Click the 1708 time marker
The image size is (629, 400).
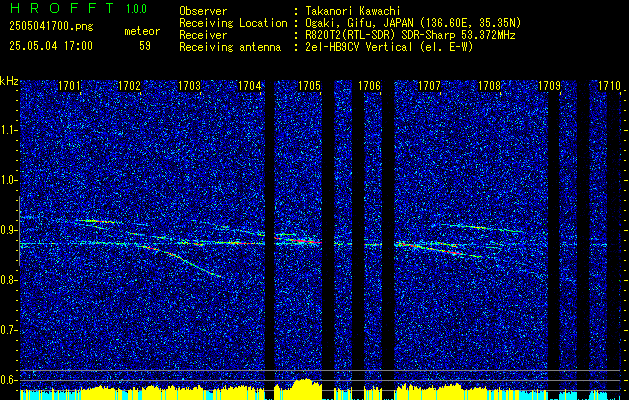click(489, 85)
